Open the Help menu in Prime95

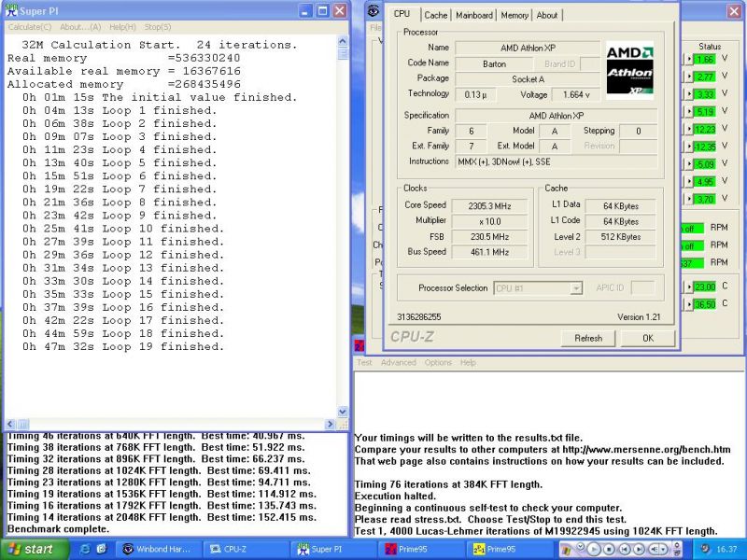coord(468,362)
